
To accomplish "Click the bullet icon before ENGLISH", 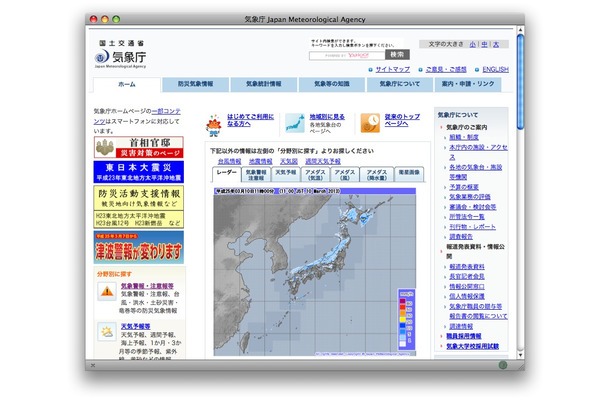I will (x=477, y=70).
